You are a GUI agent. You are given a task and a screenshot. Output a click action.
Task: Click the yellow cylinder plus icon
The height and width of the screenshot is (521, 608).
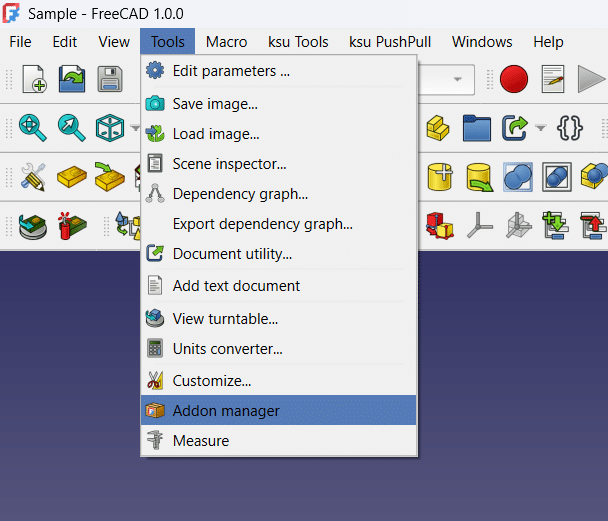pyautogui.click(x=440, y=177)
